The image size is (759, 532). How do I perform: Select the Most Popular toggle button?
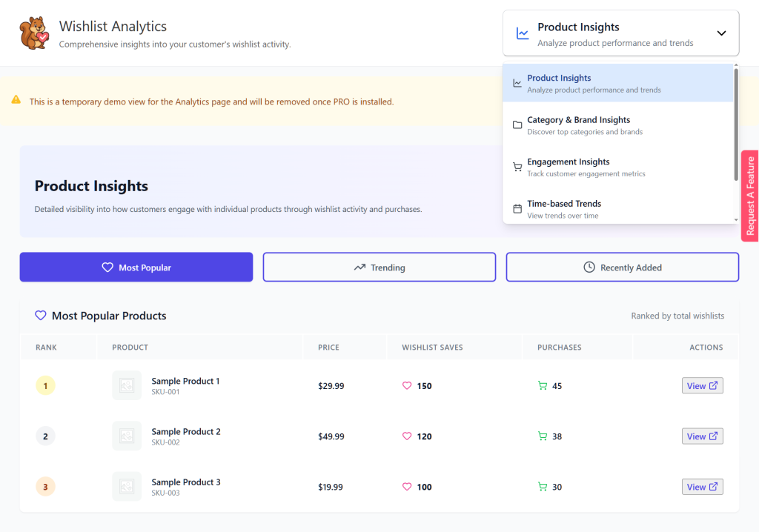point(136,267)
